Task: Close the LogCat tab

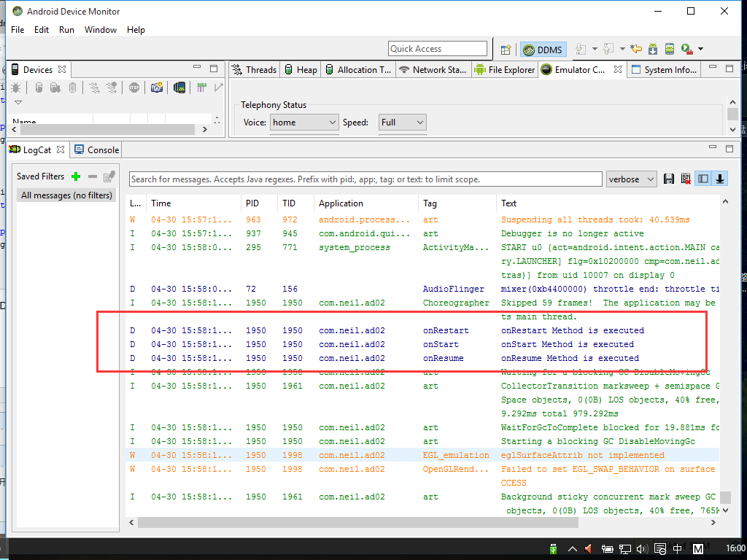Action: [x=61, y=149]
